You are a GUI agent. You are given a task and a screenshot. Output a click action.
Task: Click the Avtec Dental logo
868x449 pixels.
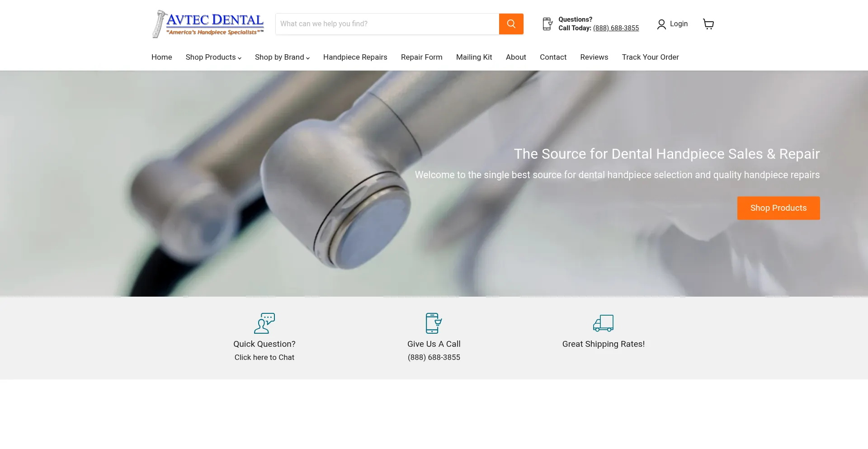[208, 24]
